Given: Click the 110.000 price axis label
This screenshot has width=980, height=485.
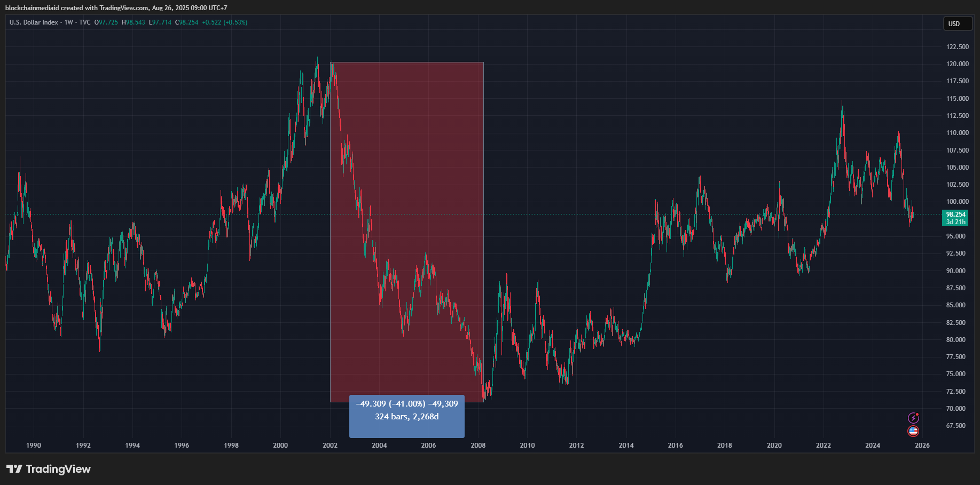Looking at the screenshot, I should (957, 133).
